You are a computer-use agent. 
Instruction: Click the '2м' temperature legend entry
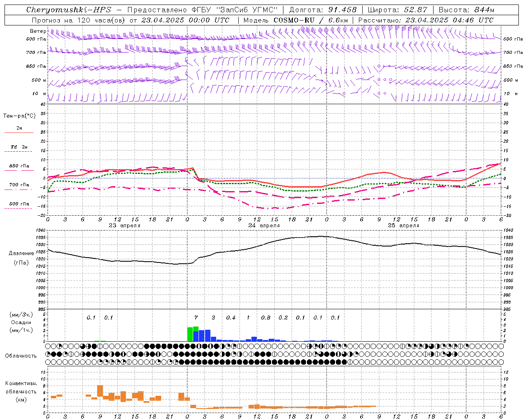pos(19,128)
